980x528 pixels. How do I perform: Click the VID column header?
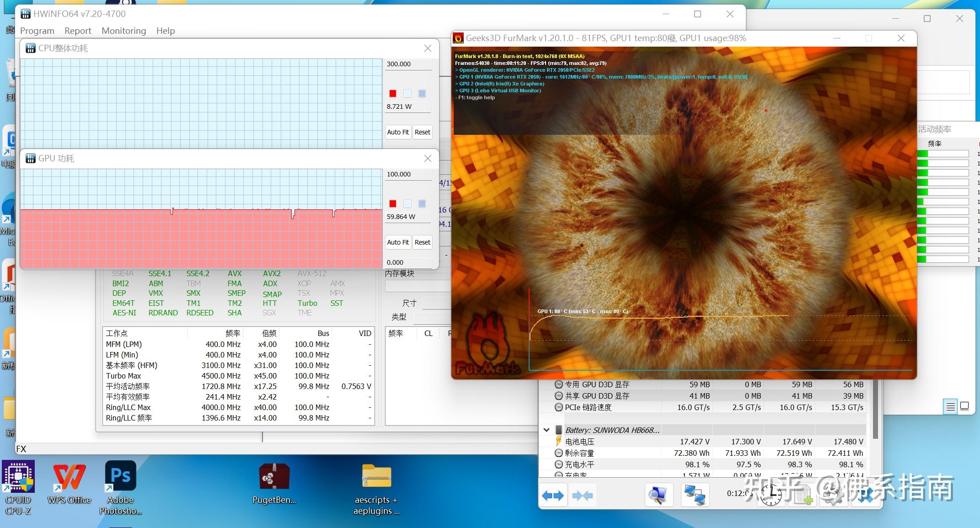pos(365,333)
